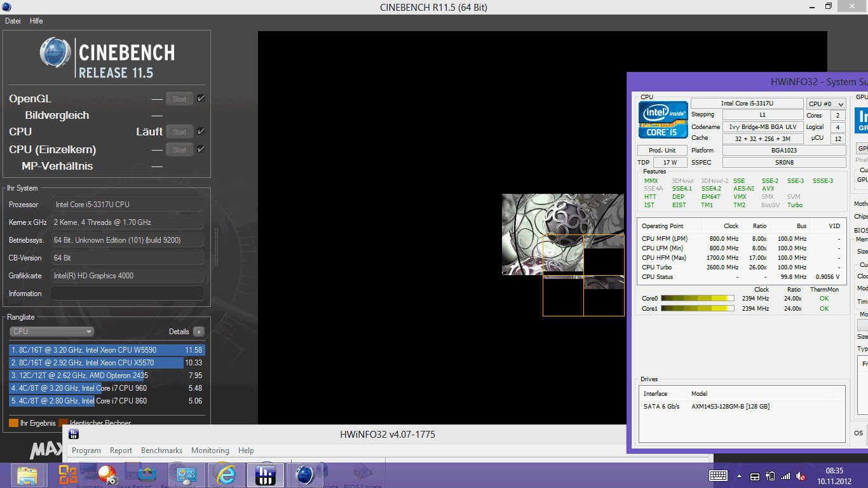Click the CPU Turbo operating point row
This screenshot has width=868, height=488.
[x=742, y=268]
